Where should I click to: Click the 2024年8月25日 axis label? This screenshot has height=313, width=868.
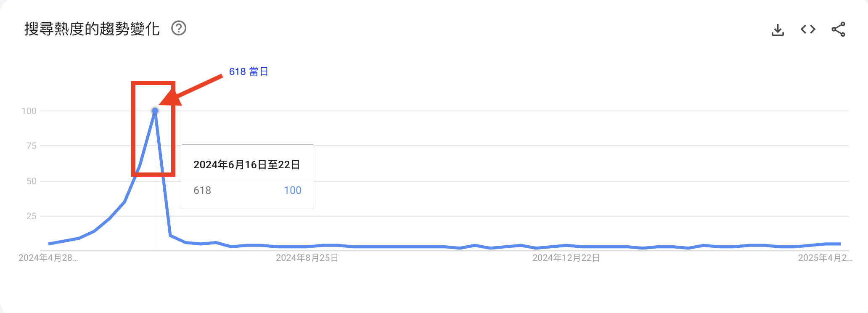pos(307,257)
